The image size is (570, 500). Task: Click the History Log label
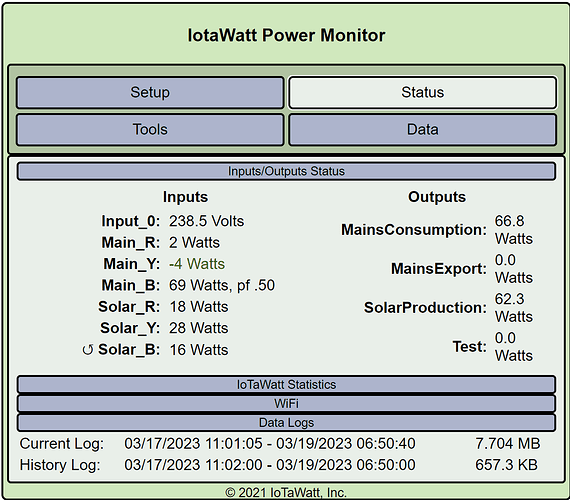click(x=60, y=465)
